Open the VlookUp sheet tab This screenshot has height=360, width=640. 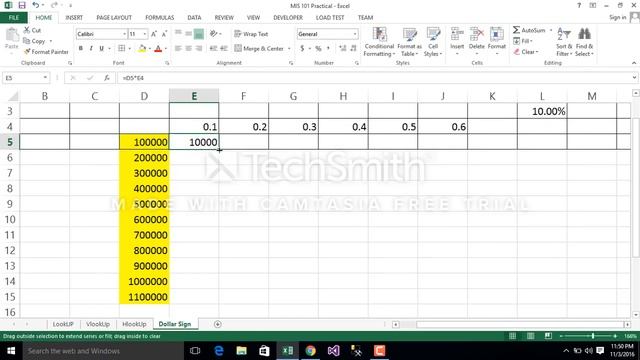[98, 324]
